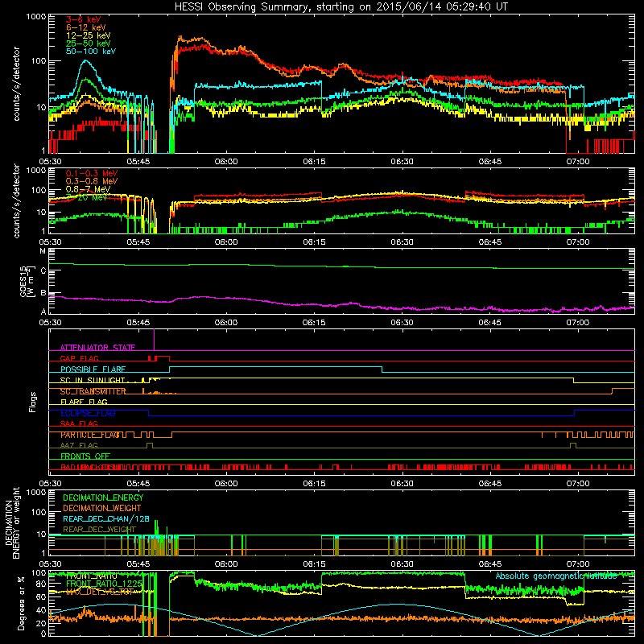Select the REAR_DEC_CHAN/128 legend label
The width and height of the screenshot is (644, 644).
(x=106, y=518)
